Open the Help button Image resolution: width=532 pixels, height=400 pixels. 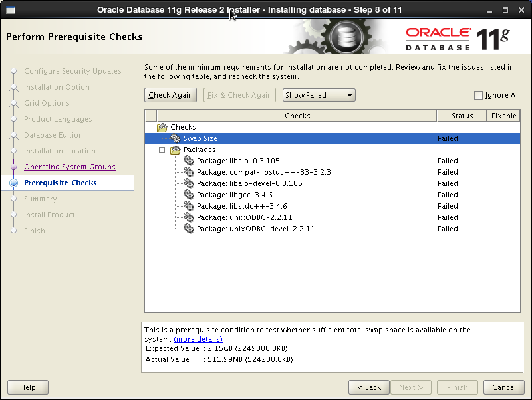click(x=28, y=387)
